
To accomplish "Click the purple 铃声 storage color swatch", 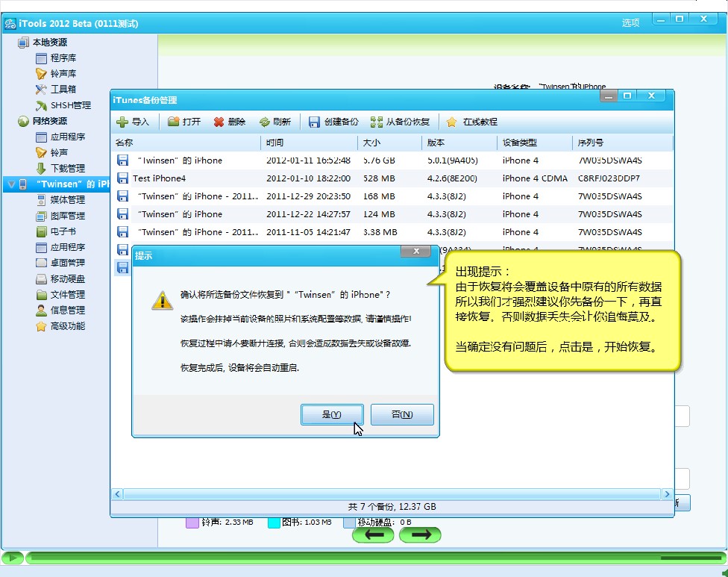I will tap(192, 523).
